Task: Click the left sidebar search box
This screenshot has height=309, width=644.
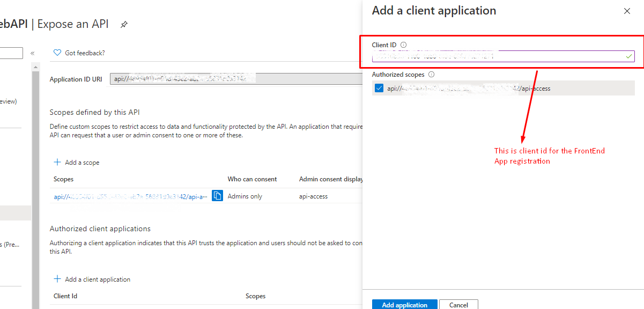Action: [x=11, y=53]
